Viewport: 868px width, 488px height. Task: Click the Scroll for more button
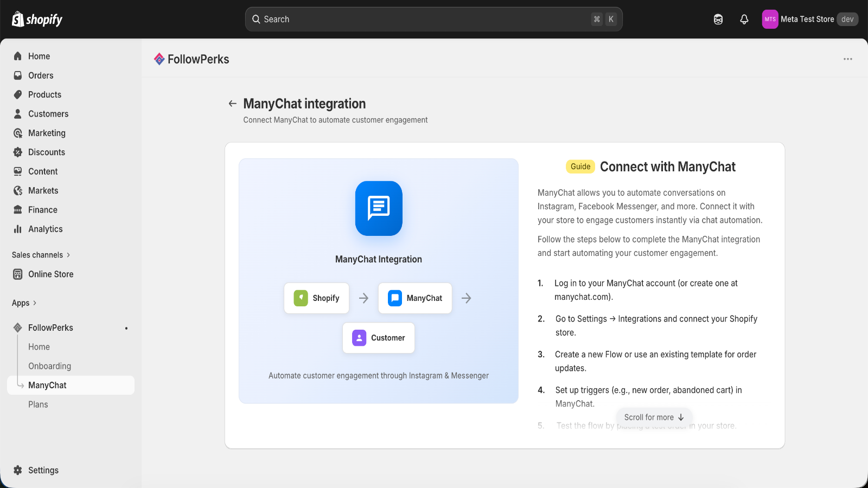pyautogui.click(x=654, y=417)
